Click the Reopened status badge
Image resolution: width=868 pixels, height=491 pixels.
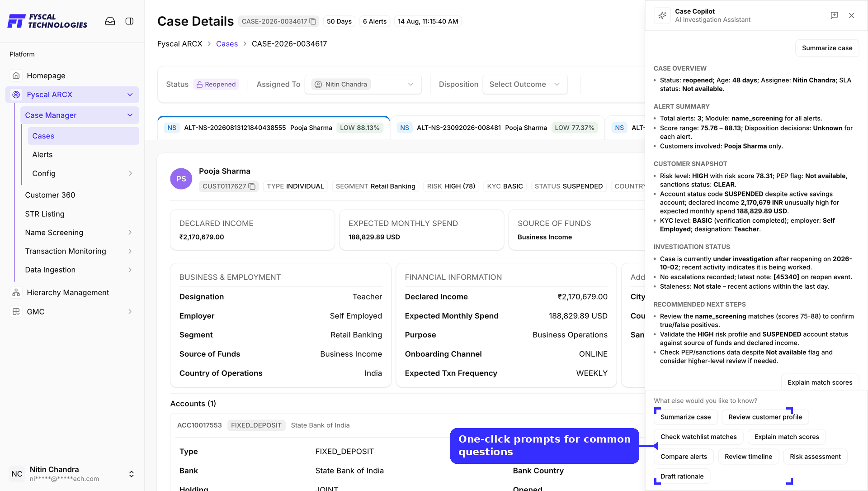tap(216, 85)
